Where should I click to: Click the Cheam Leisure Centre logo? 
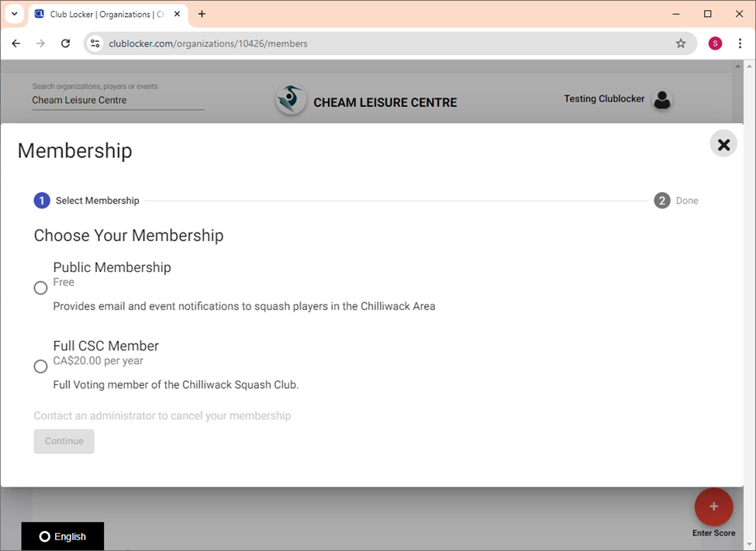tap(290, 99)
